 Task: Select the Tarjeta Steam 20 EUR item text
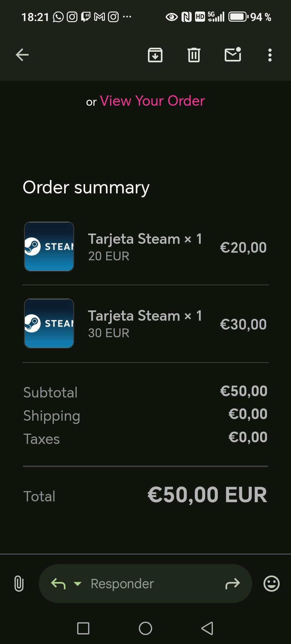point(145,247)
